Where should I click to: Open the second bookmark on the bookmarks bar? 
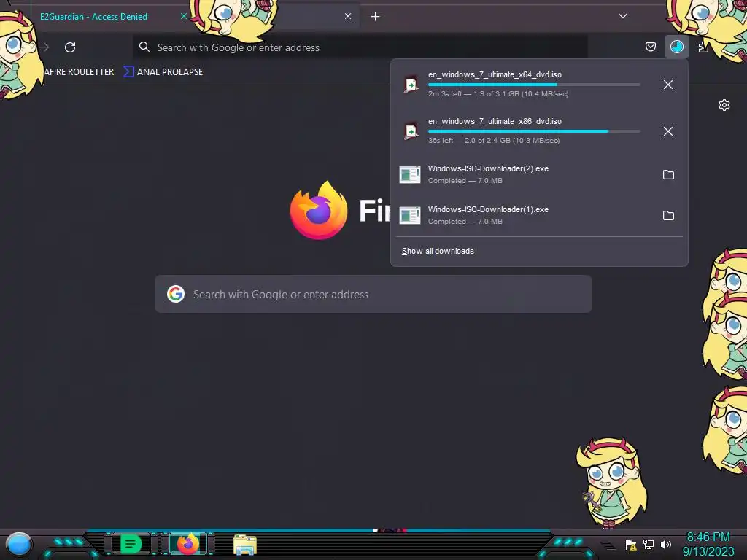[163, 72]
